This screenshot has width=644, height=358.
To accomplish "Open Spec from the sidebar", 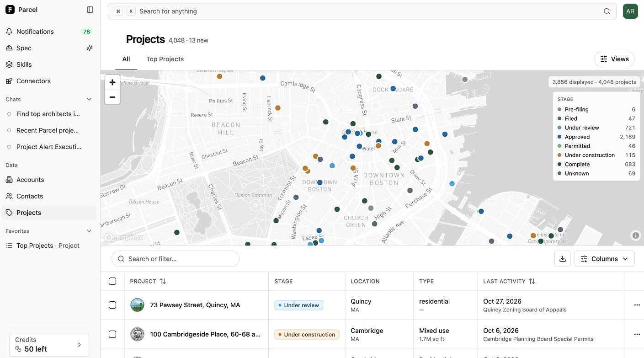I will pos(24,48).
